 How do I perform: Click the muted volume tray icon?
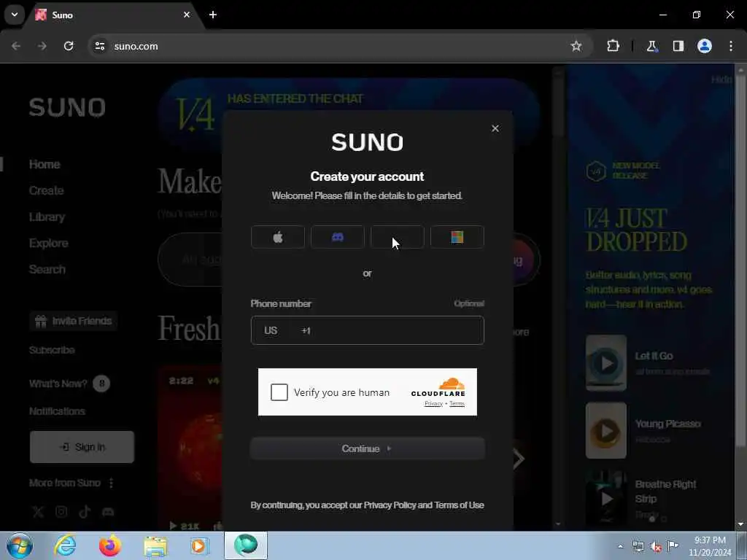(x=656, y=546)
